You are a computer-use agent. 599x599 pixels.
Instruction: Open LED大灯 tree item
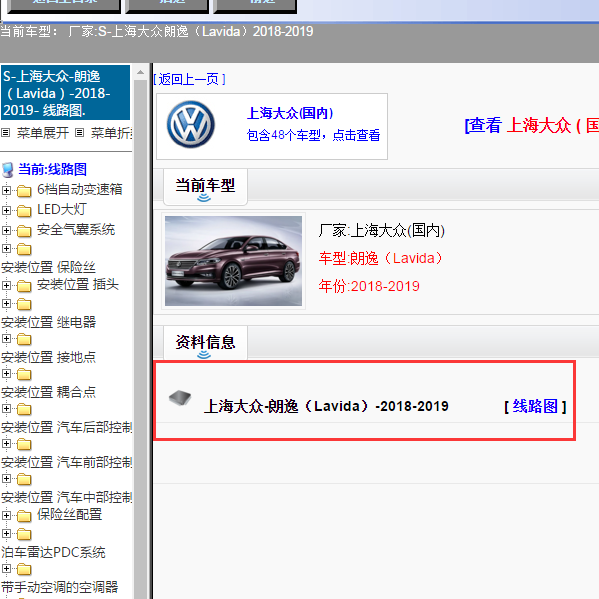[x=62, y=209]
